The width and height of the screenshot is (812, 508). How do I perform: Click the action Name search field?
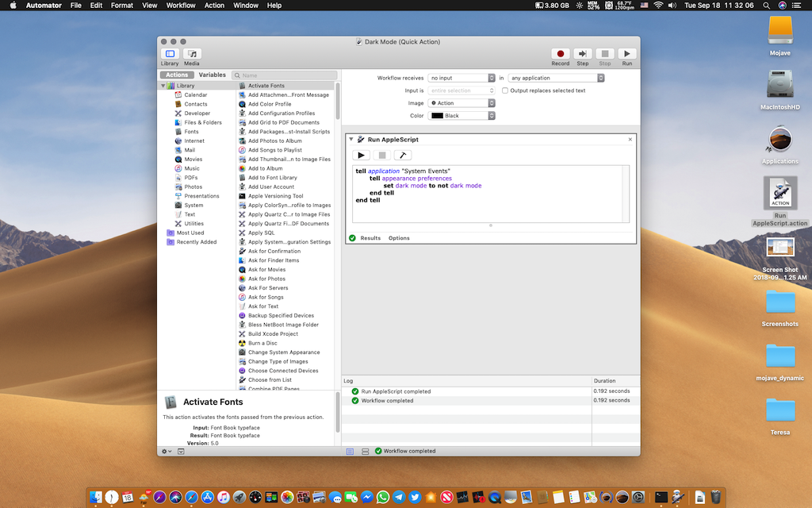tap(285, 75)
